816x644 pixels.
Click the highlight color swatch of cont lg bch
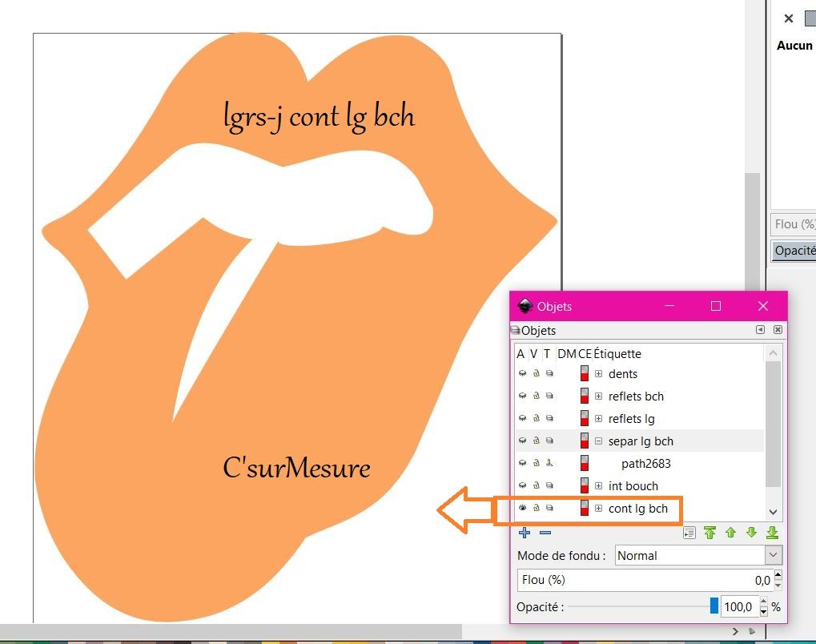click(x=585, y=508)
